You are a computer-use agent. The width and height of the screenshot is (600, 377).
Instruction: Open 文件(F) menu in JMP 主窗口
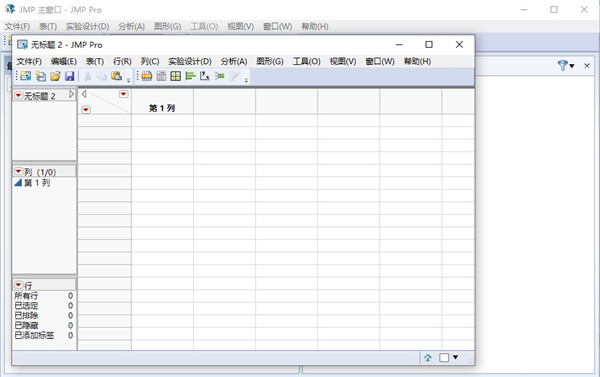(17, 26)
